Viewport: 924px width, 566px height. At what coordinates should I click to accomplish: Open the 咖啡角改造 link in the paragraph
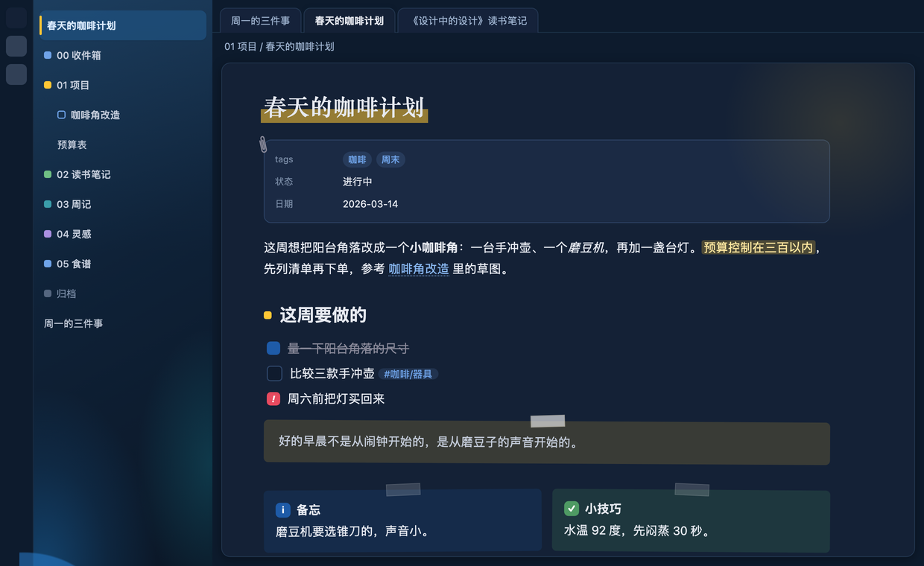(x=419, y=269)
